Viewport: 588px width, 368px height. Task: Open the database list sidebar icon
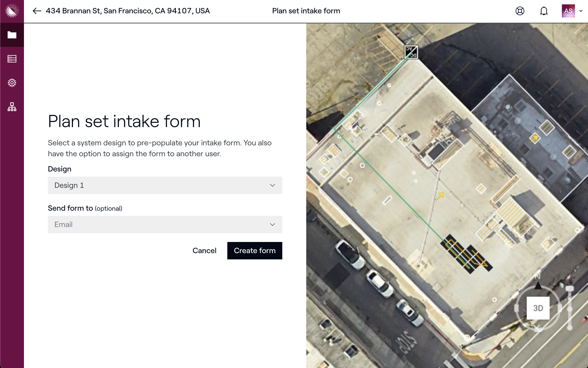click(x=12, y=59)
